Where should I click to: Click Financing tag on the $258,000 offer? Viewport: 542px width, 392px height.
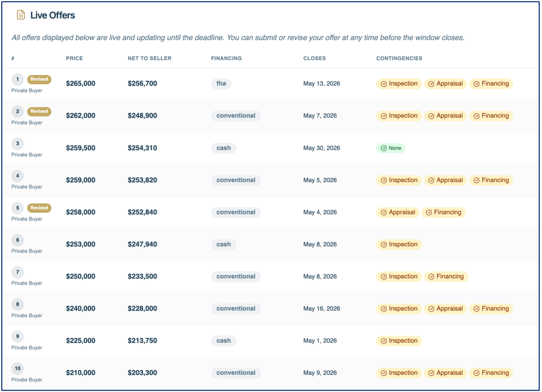[x=444, y=212]
